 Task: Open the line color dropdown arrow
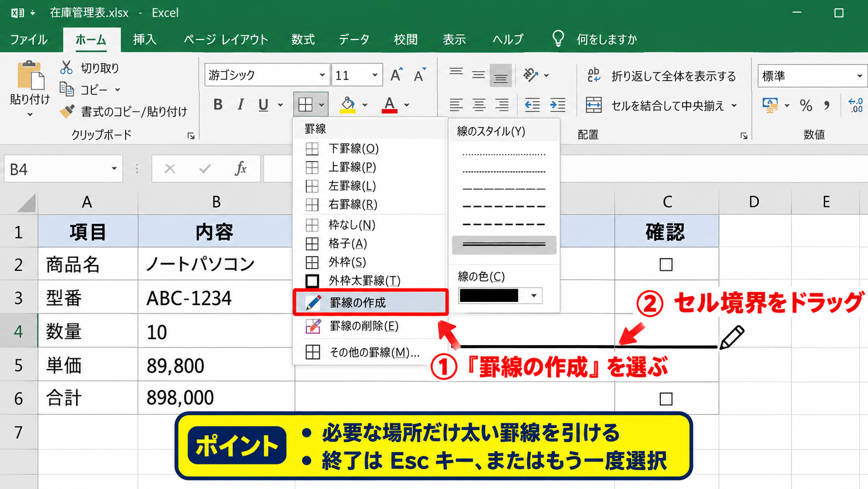click(534, 296)
